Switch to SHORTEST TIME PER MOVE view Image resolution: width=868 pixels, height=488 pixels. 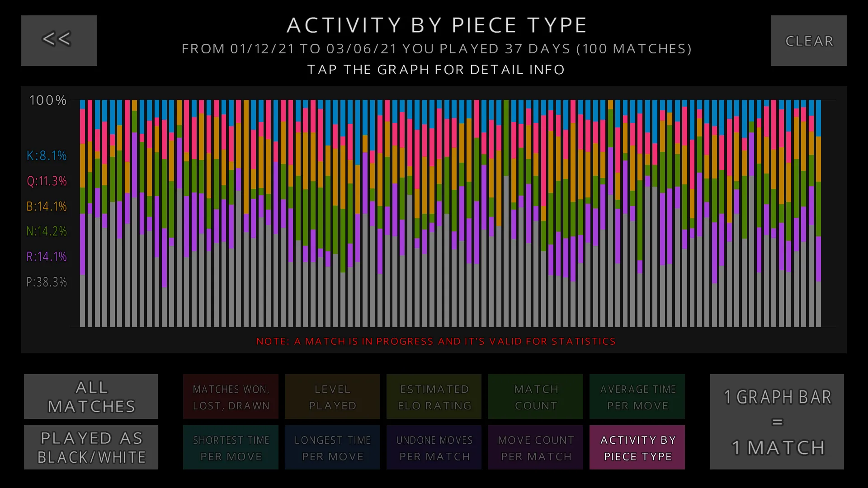tap(231, 447)
